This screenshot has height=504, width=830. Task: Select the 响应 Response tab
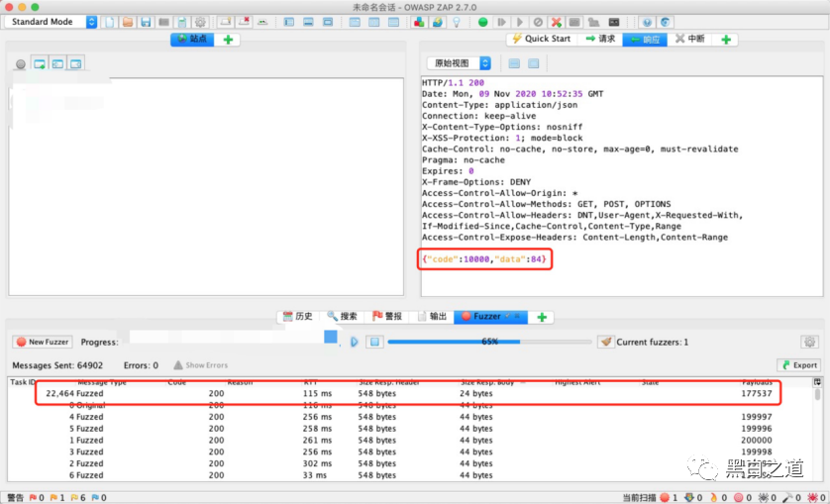645,40
